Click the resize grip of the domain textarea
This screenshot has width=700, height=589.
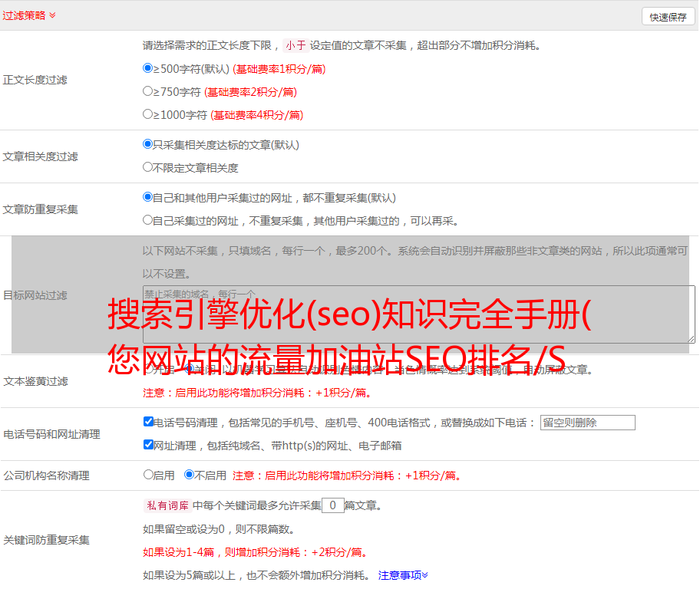(691, 339)
